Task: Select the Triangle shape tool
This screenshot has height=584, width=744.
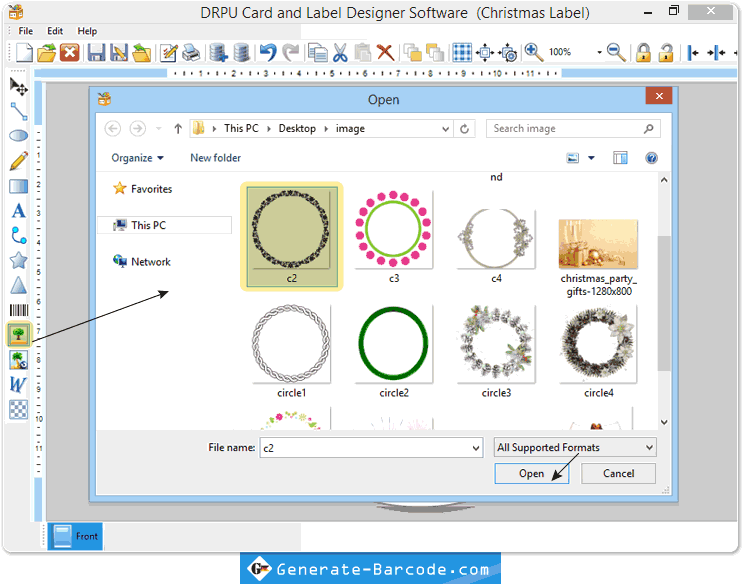Action: 19,285
